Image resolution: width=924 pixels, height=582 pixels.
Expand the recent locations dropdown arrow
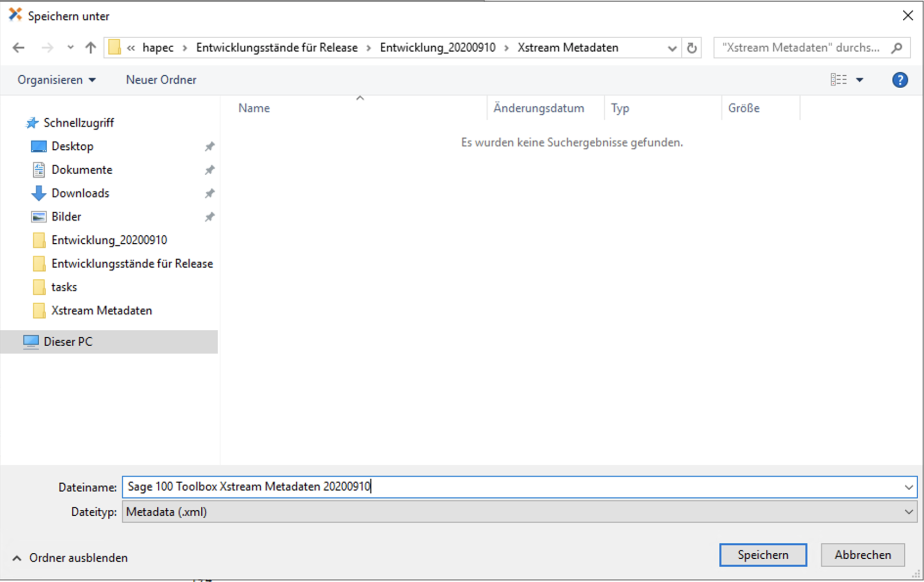(x=70, y=48)
